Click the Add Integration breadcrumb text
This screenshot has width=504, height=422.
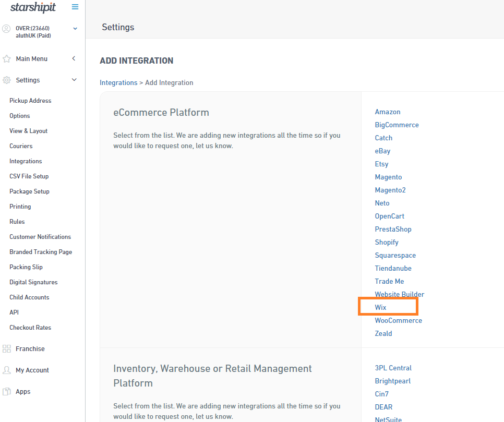click(x=169, y=82)
